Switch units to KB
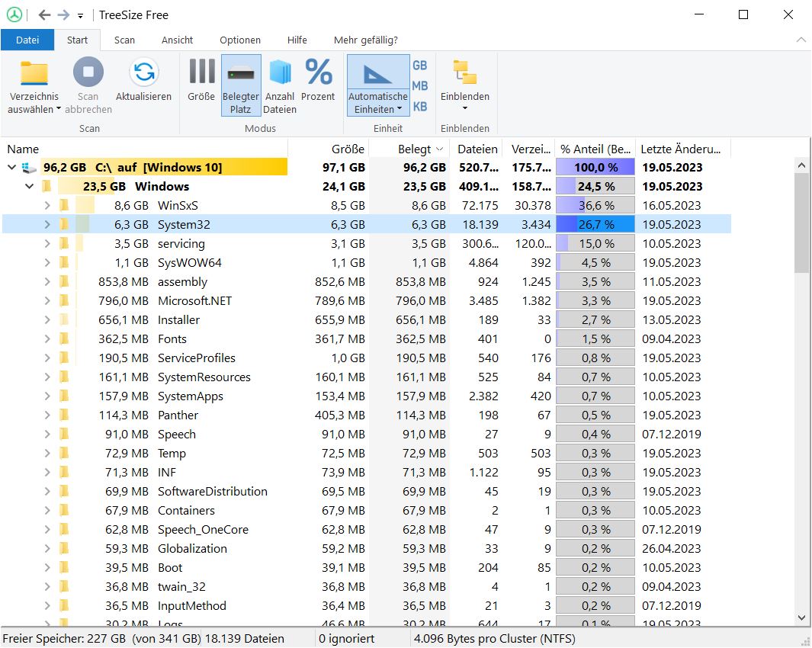This screenshot has width=812, height=648. point(420,107)
